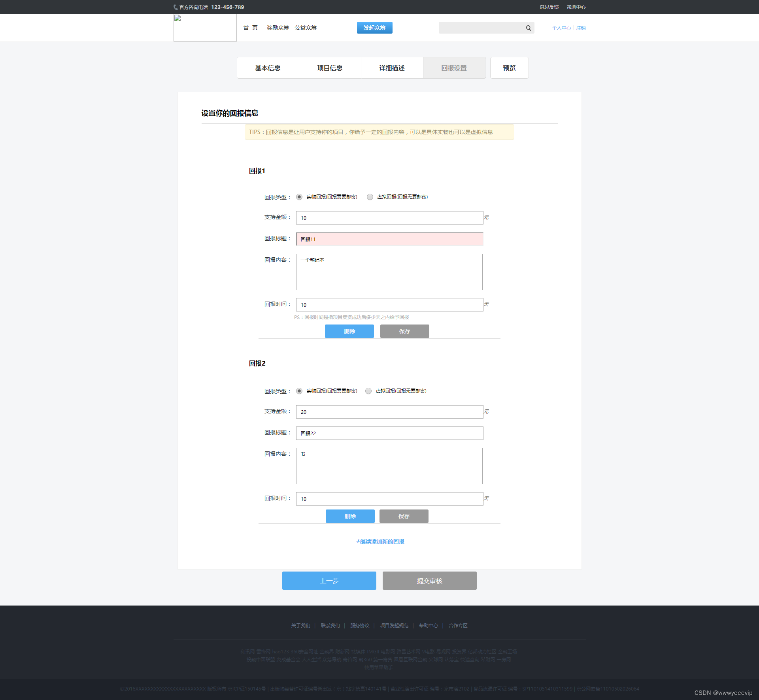Save 回报1 with 保存 button
The height and width of the screenshot is (700, 759).
(405, 331)
